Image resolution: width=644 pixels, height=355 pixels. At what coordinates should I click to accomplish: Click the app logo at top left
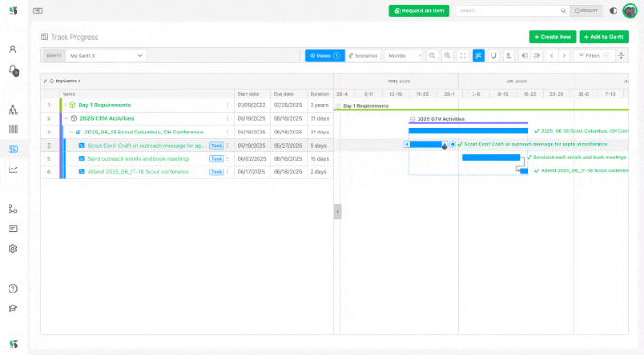[13, 10]
